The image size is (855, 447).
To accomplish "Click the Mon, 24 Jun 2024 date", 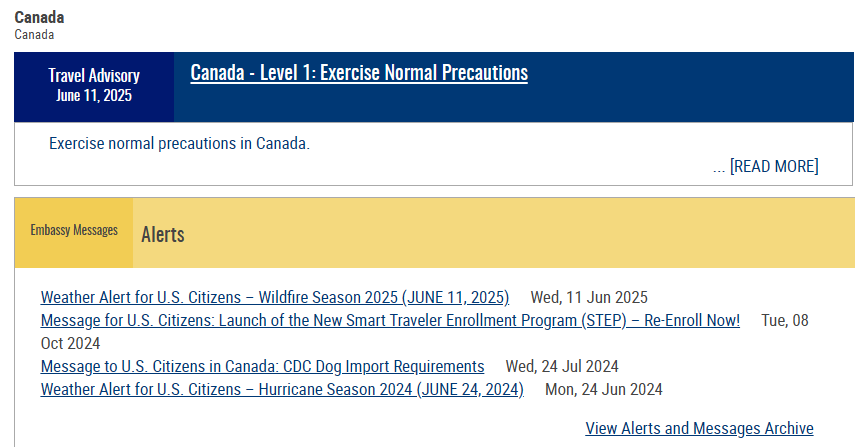I will 604,389.
